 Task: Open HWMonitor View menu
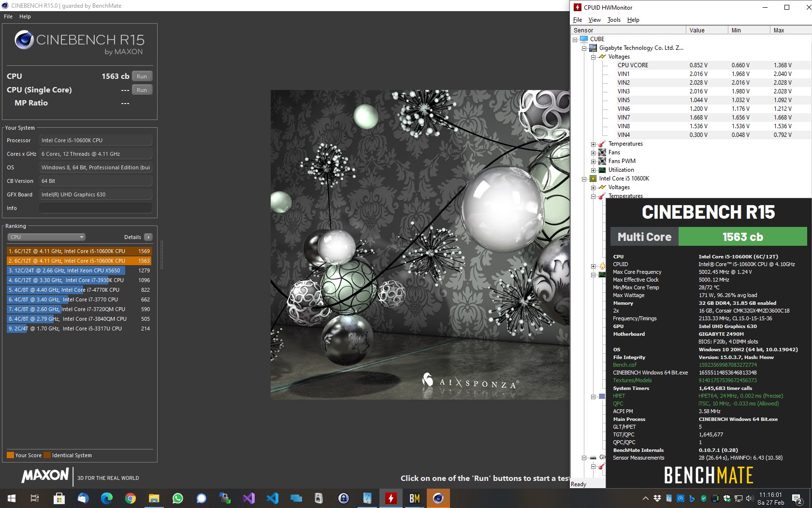pyautogui.click(x=594, y=20)
